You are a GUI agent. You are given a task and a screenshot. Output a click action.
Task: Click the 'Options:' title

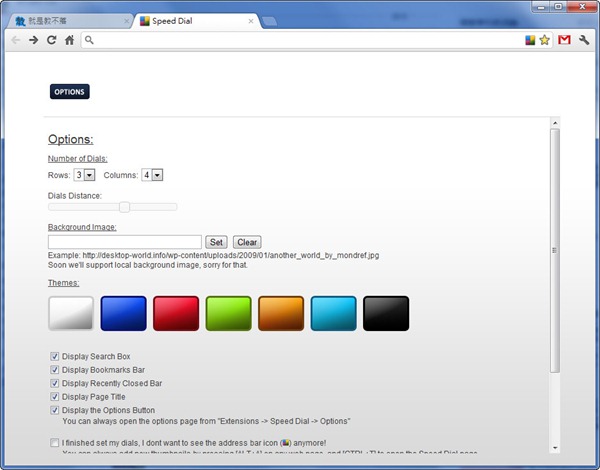[x=70, y=139]
